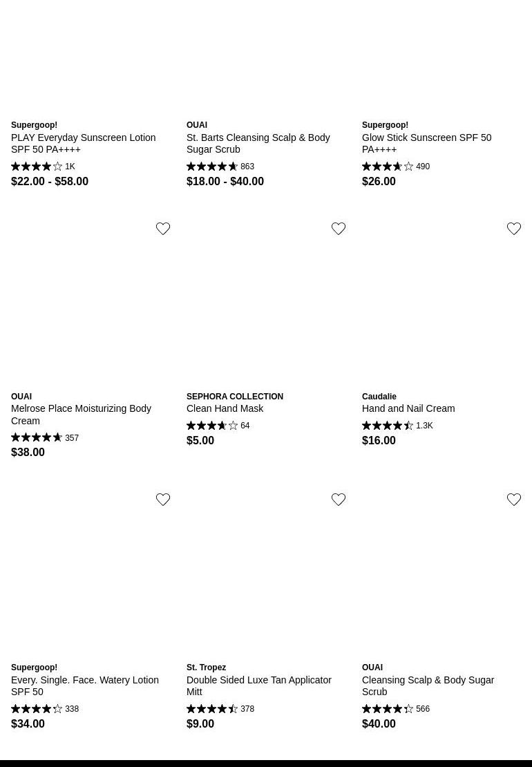This screenshot has height=767, width=532.
Task: Click Double Sided Luxe Tan Applicator Mitt
Action: [x=258, y=685]
